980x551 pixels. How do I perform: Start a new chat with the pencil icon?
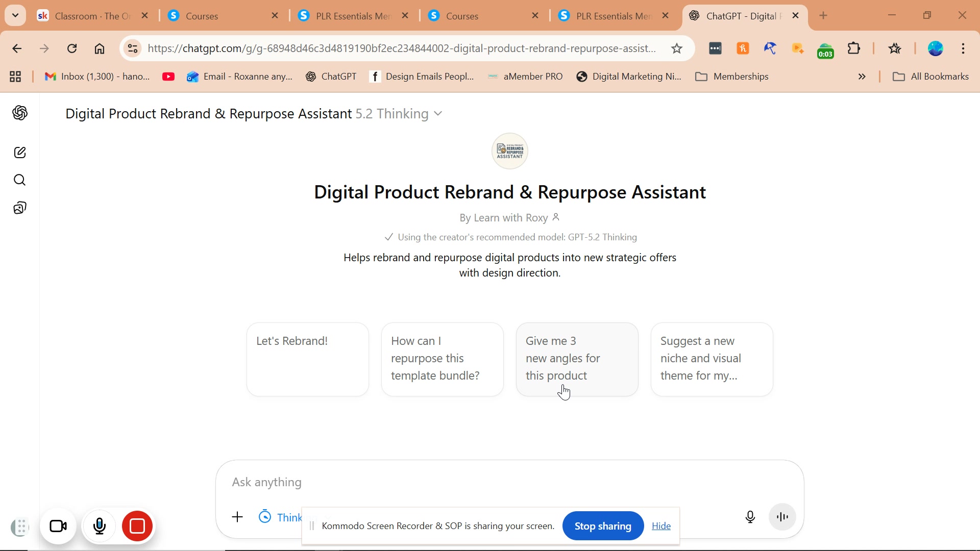[x=20, y=153]
